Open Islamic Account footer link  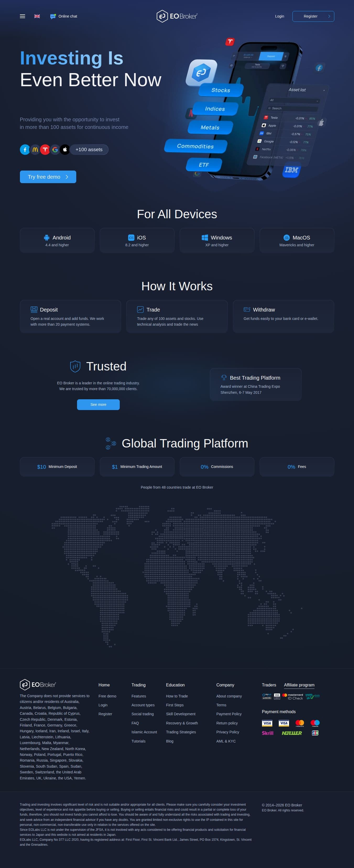tap(144, 732)
